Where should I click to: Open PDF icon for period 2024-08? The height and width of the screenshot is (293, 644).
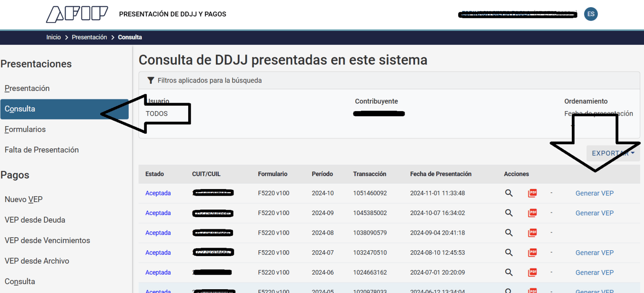tap(532, 233)
